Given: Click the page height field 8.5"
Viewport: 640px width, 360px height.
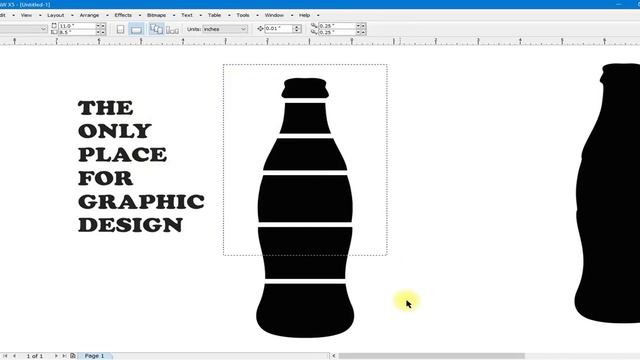Looking at the screenshot, I should tap(77, 32).
